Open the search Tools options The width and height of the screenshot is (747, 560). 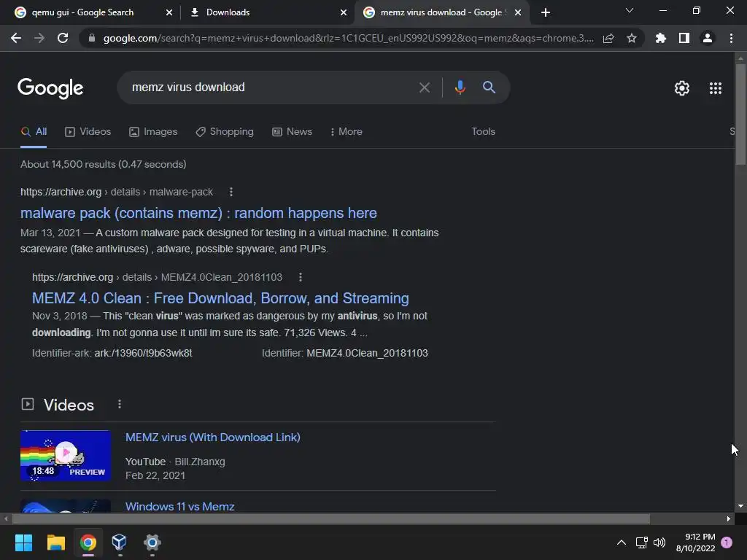point(484,132)
